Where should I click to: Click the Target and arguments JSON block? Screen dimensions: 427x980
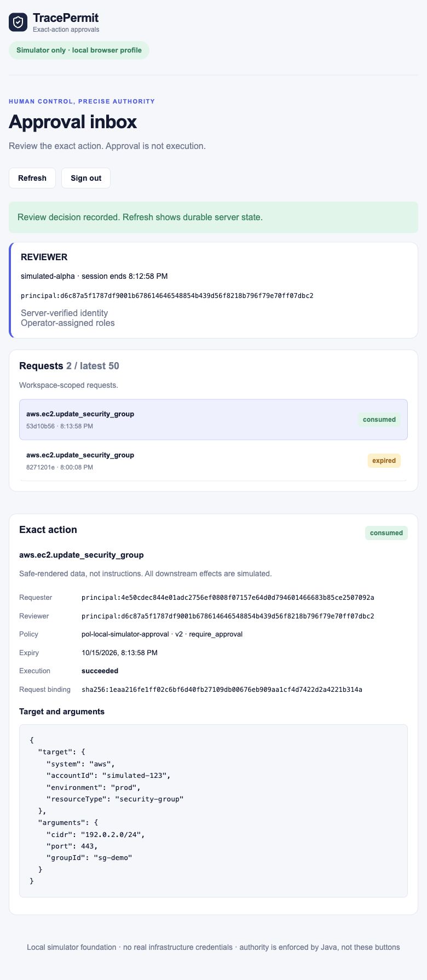tap(214, 811)
